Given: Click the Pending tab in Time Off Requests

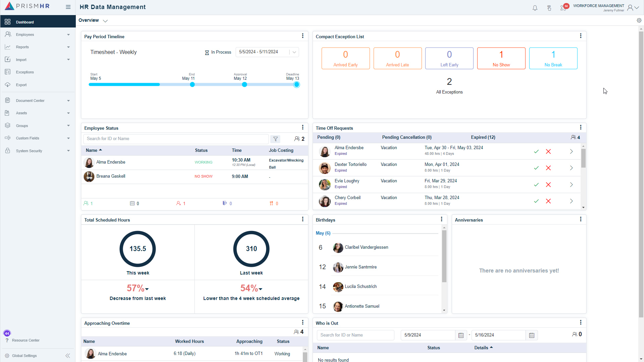Looking at the screenshot, I should click(329, 137).
